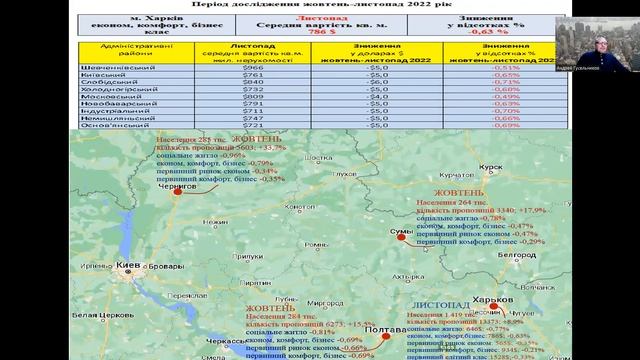
Task: Click the red marker at Сумы
Action: 401,237
